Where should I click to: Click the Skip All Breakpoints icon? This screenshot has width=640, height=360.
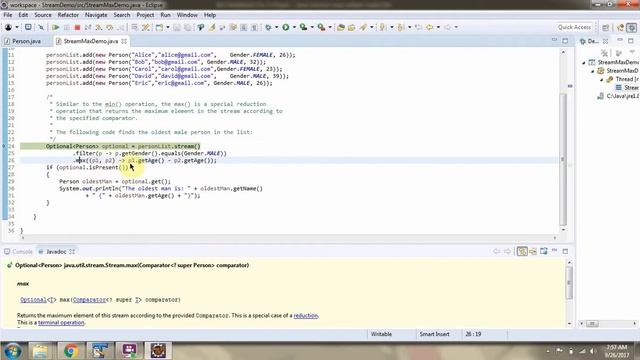[x=41, y=27]
